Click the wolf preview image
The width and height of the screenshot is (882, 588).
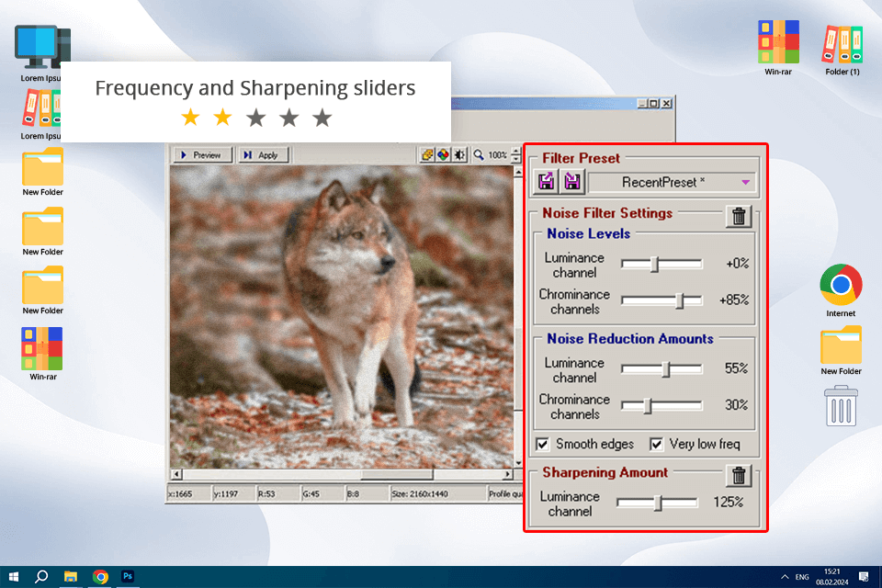click(x=342, y=317)
